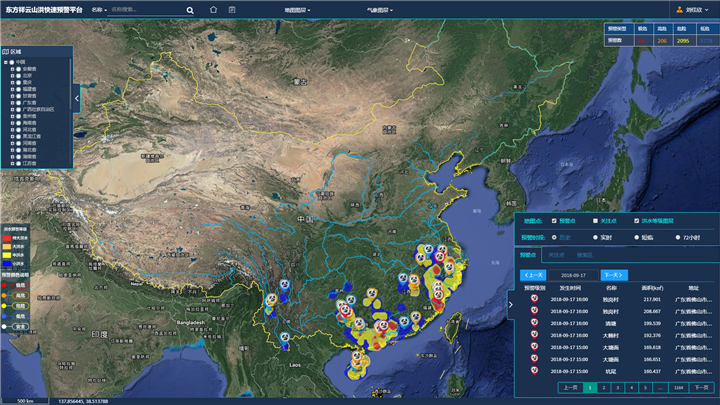Click first warning level marker in table
The image size is (720, 405).
pos(533,300)
